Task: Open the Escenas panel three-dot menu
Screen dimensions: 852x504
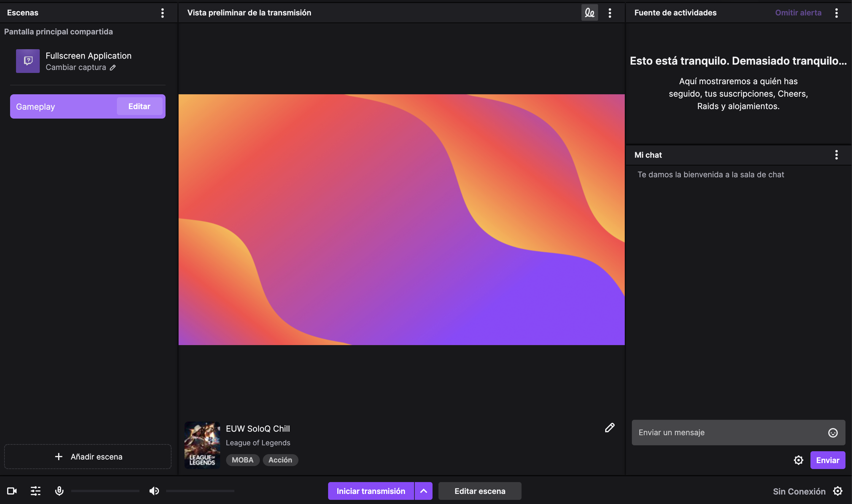Action: click(x=163, y=13)
